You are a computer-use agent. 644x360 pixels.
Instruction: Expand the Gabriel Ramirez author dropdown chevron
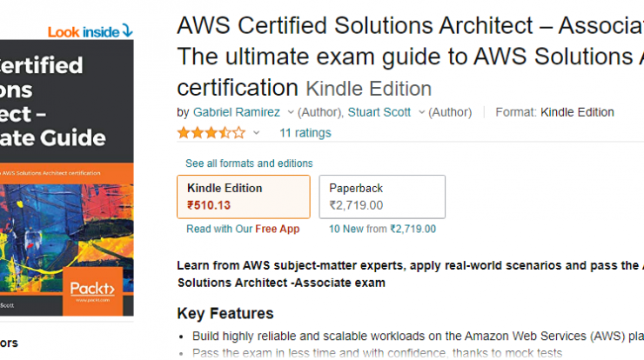[291, 112]
